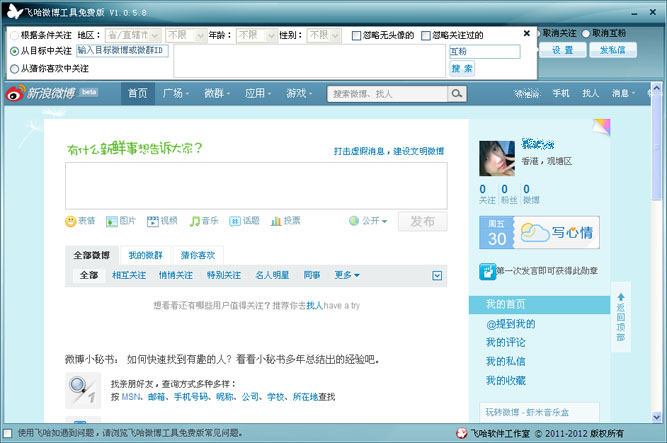
Task: Expand the 微群 navigation menu
Action: pos(217,93)
